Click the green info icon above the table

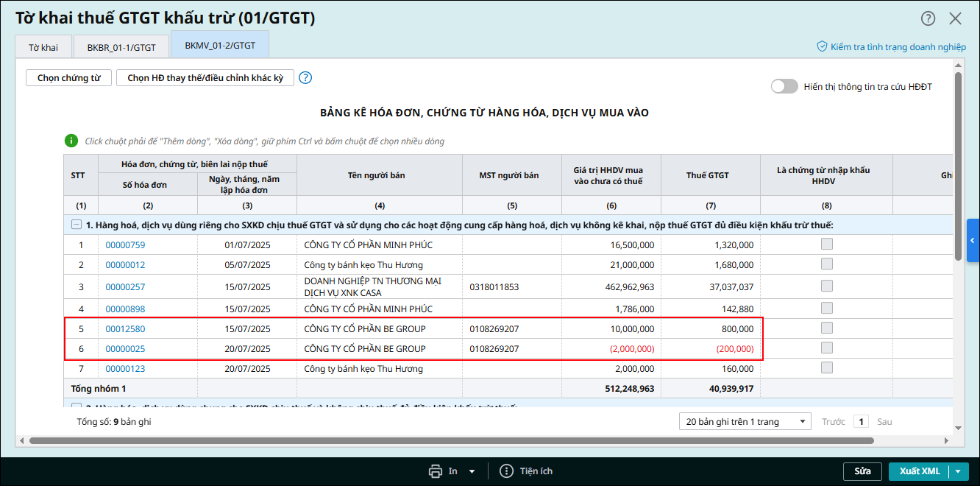pyautogui.click(x=71, y=141)
